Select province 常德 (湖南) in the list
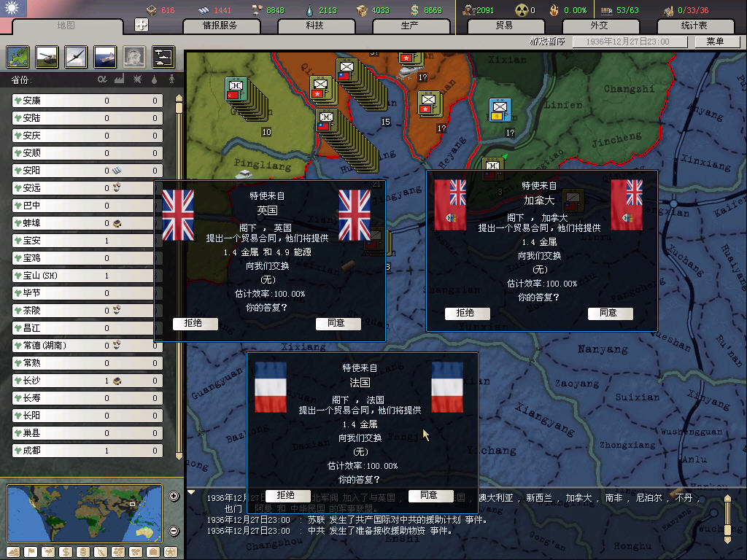Screen dimensions: 747x560 click(x=88, y=346)
